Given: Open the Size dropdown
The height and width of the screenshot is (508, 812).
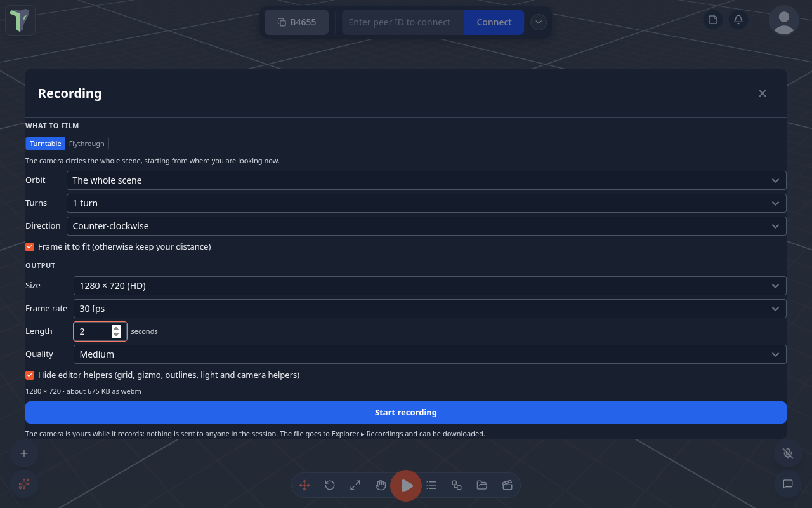Looking at the screenshot, I should point(429,286).
